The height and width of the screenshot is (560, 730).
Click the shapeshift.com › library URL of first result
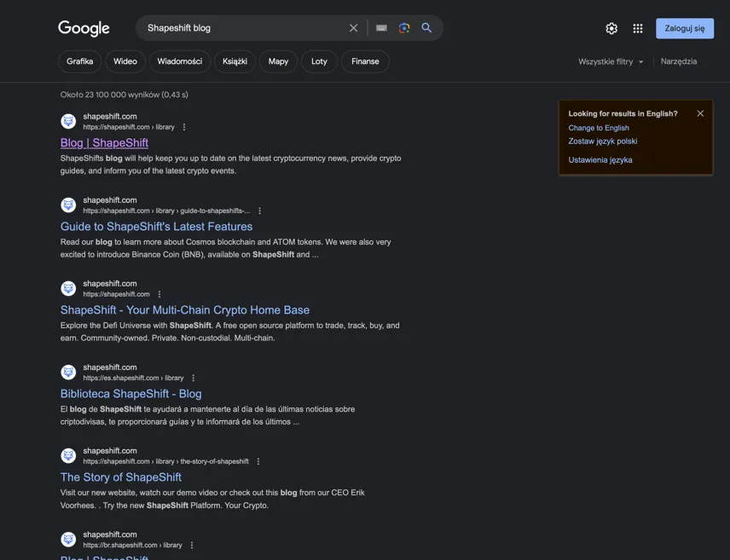point(129,127)
